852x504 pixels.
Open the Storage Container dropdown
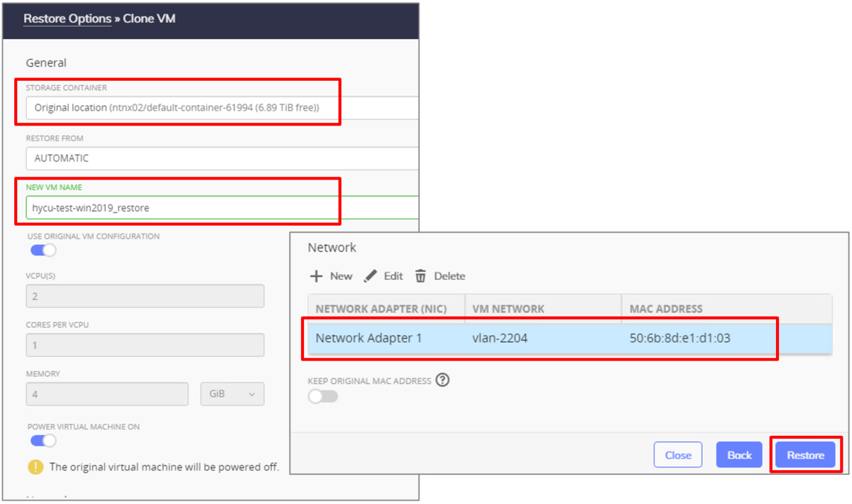pos(222,108)
